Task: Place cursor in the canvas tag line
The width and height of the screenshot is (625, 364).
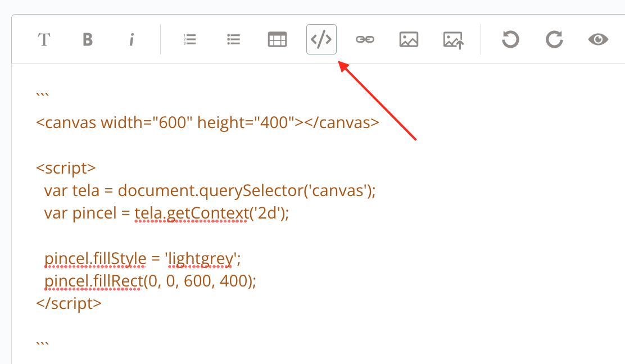Action: (x=207, y=122)
